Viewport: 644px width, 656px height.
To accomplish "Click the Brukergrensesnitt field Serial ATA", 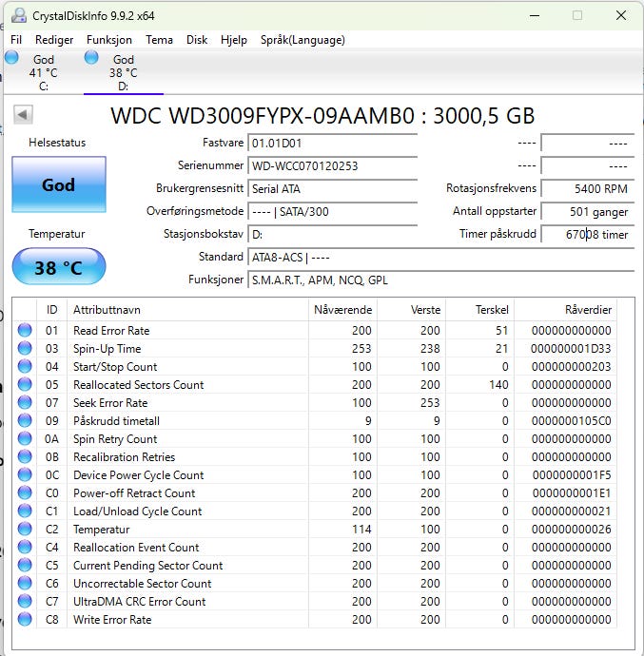I will [333, 188].
